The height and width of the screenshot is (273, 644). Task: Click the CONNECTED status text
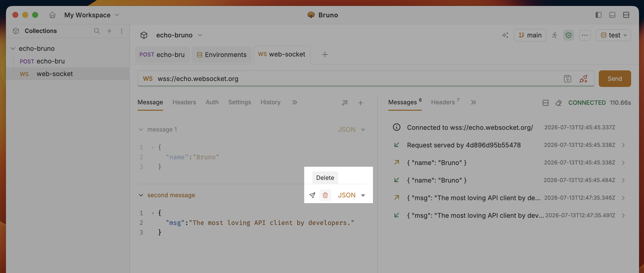click(x=587, y=103)
